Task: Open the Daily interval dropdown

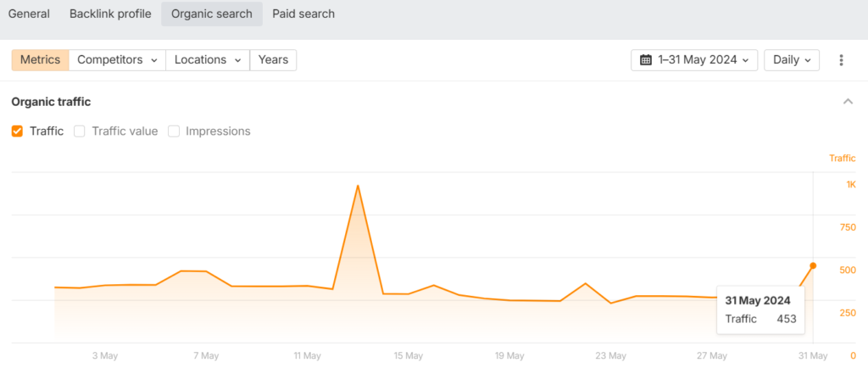Action: tap(792, 60)
